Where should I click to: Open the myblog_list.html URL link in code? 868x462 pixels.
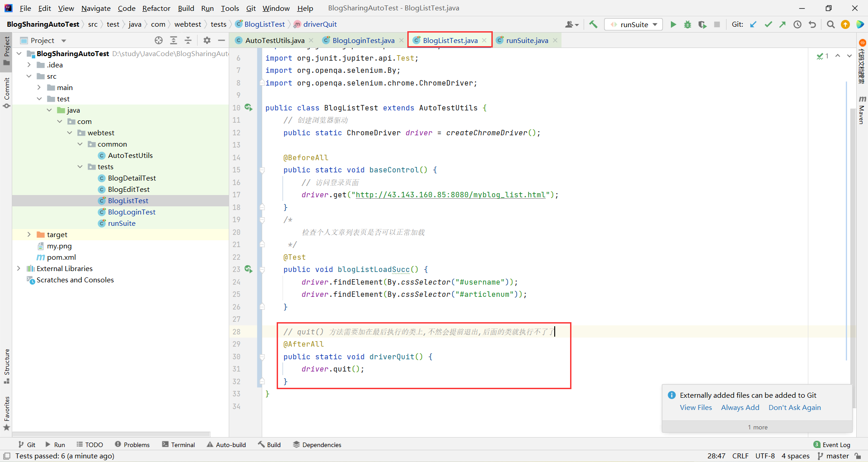(x=450, y=195)
